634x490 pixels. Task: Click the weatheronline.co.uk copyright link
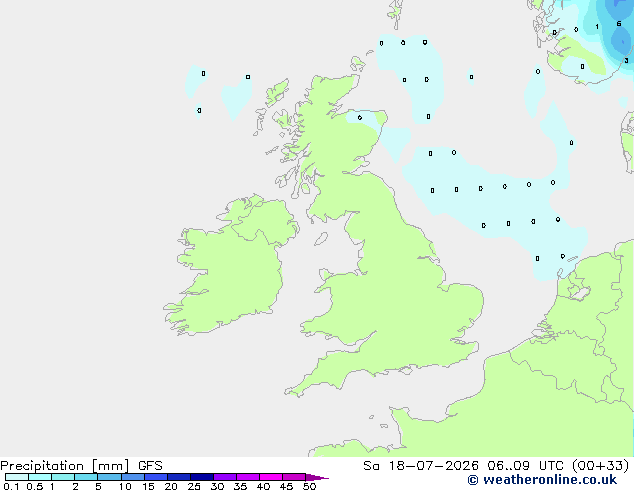pyautogui.click(x=542, y=480)
